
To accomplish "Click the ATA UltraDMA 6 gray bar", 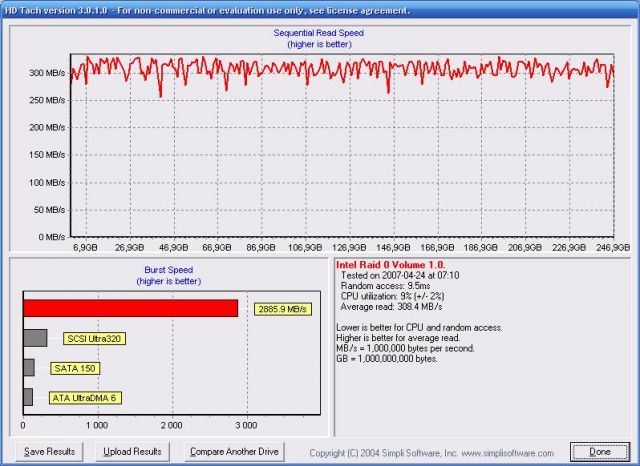I will (x=28, y=397).
